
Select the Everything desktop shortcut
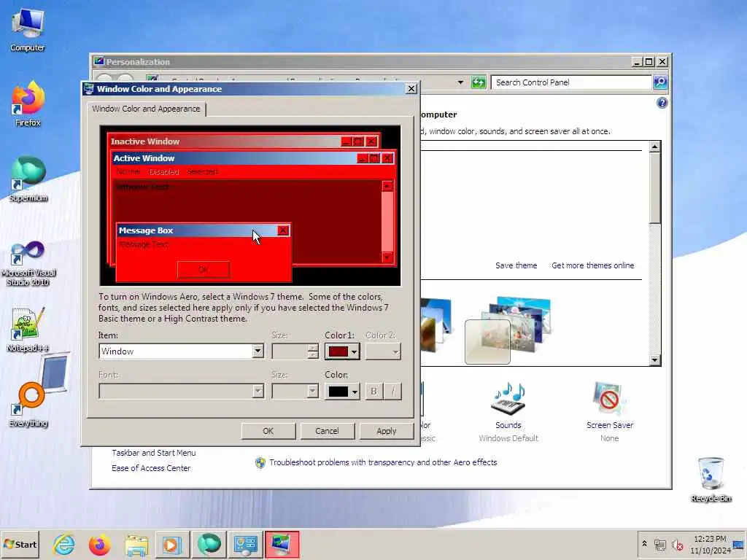click(28, 405)
